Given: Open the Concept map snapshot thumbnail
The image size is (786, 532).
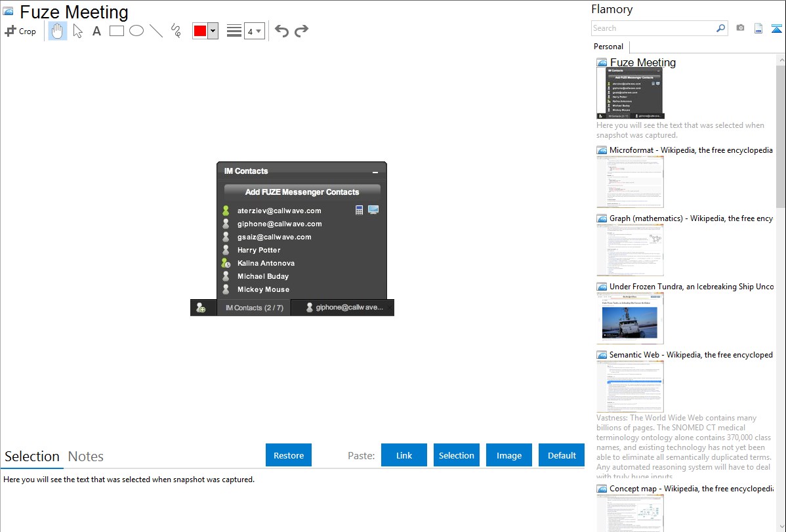Looking at the screenshot, I should coord(630,513).
